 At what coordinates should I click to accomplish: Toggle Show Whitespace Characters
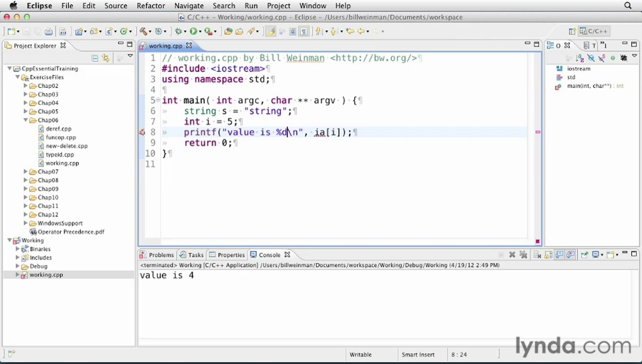click(303, 31)
